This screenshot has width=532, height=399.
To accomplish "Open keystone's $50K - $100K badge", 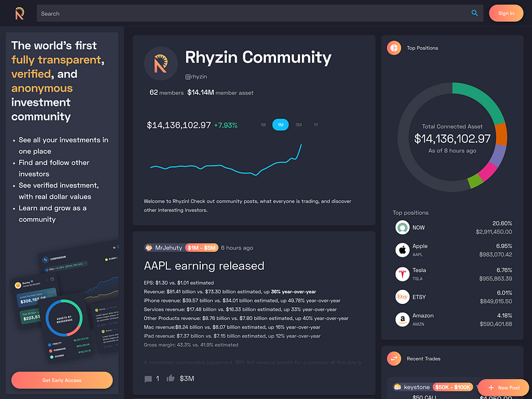I will 452,386.
